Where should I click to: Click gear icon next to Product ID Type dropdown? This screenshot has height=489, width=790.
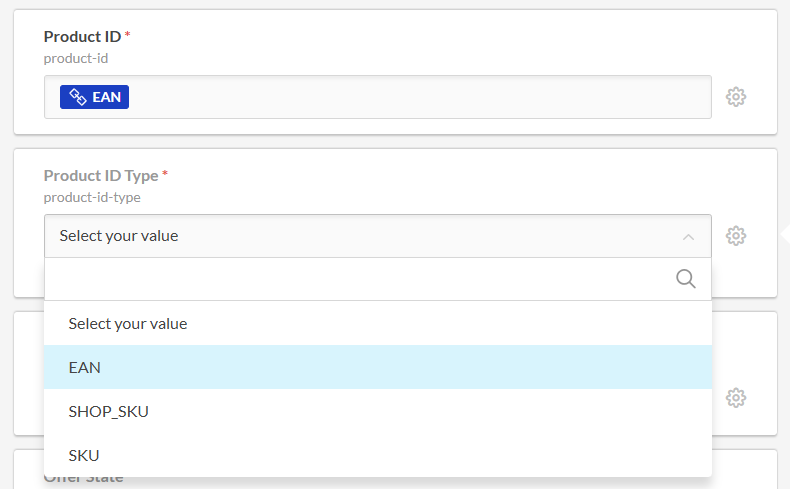tap(736, 236)
